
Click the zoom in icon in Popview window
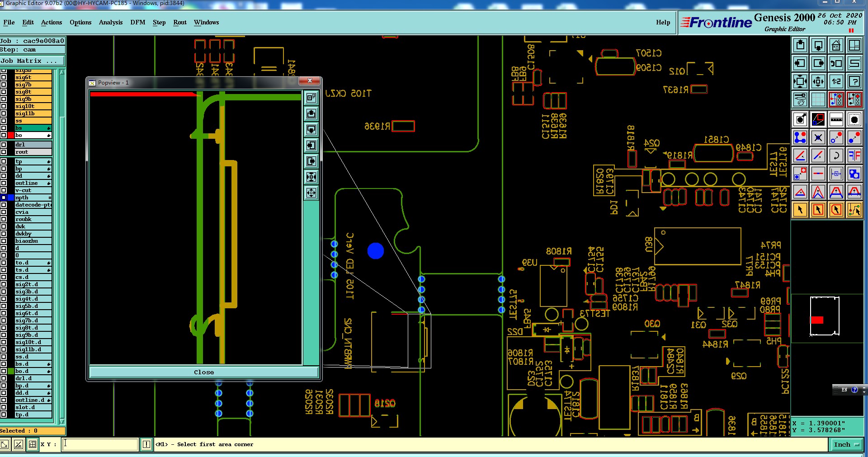[311, 177]
